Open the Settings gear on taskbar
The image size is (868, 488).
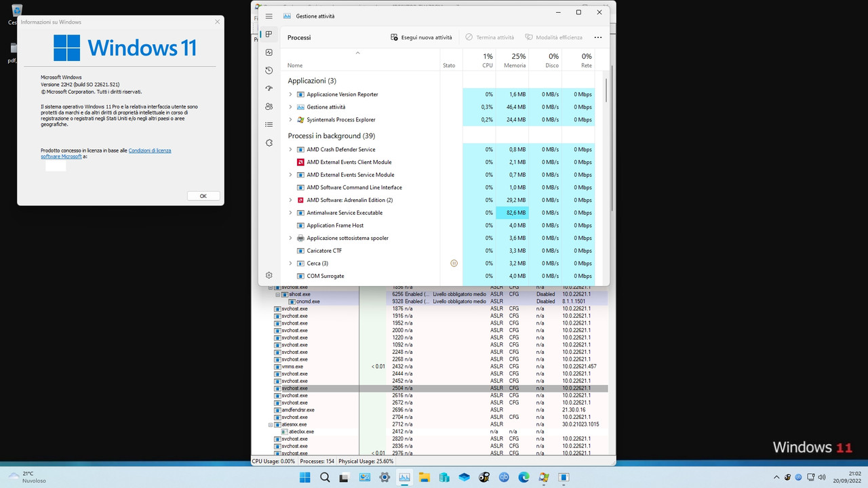[384, 477]
